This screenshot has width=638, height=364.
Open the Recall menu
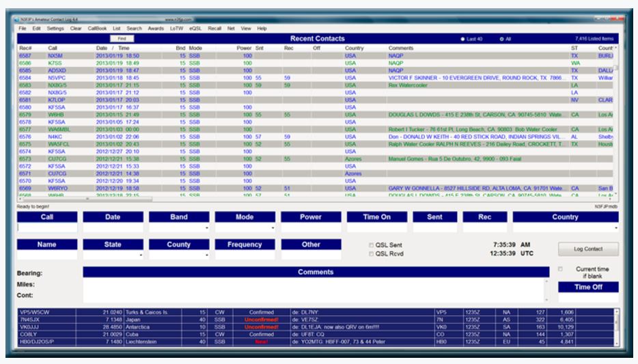coord(214,29)
